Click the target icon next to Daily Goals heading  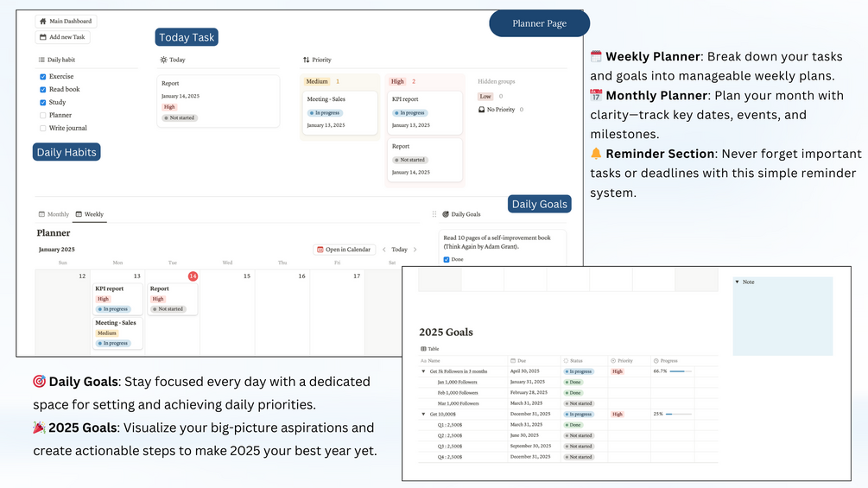coord(446,214)
